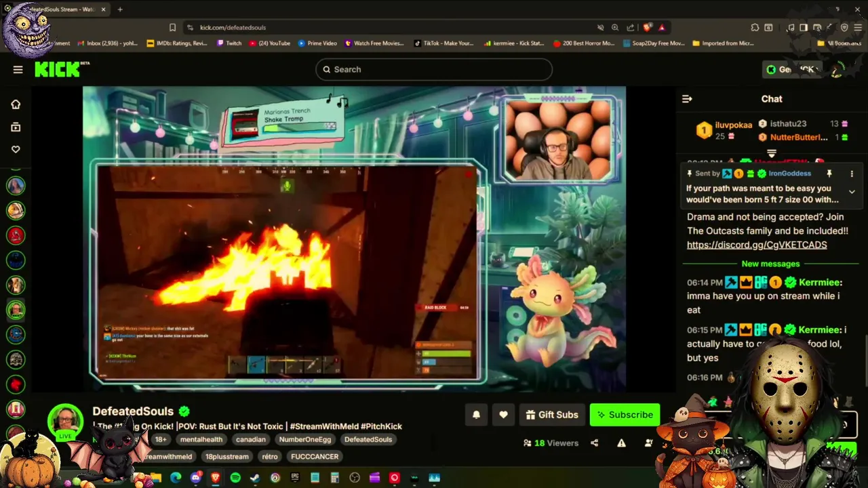
Task: Select isthatu23 in the chat leaderboard
Action: [788, 124]
